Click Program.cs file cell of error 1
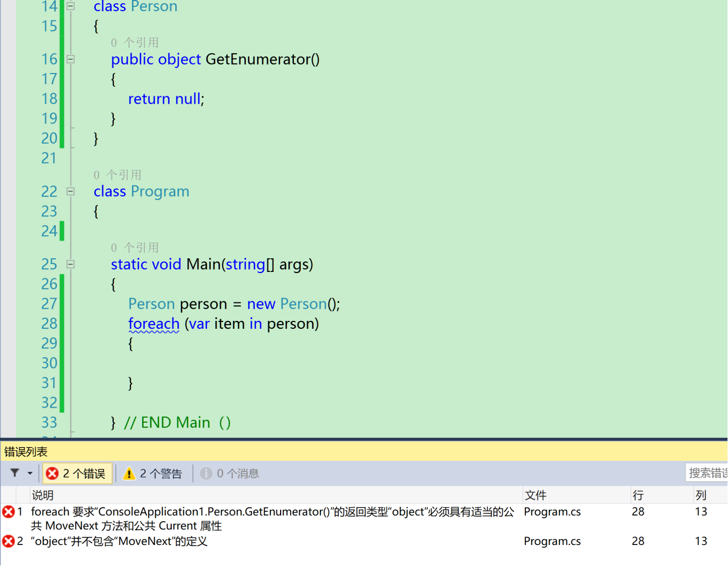Screen dimensions: 728x566 552,512
